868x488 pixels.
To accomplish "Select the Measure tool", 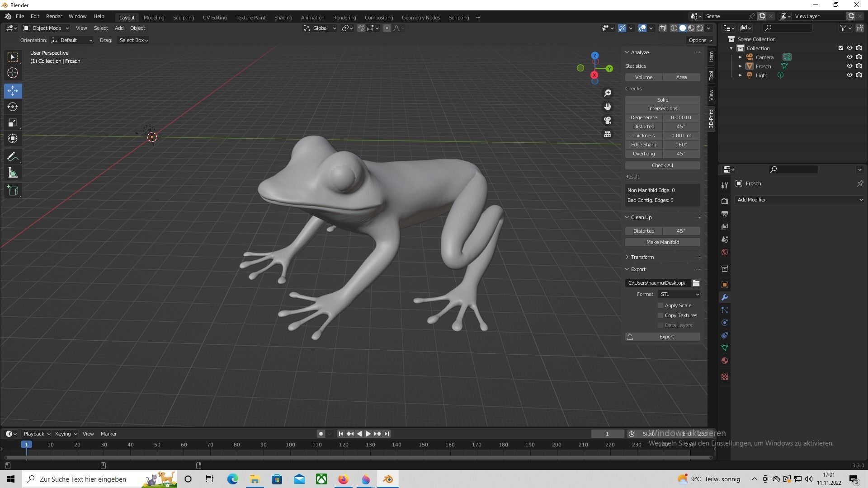I will [x=13, y=173].
